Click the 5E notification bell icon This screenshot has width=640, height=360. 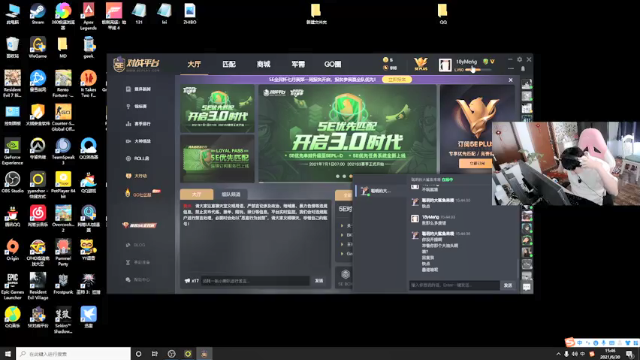point(523,69)
